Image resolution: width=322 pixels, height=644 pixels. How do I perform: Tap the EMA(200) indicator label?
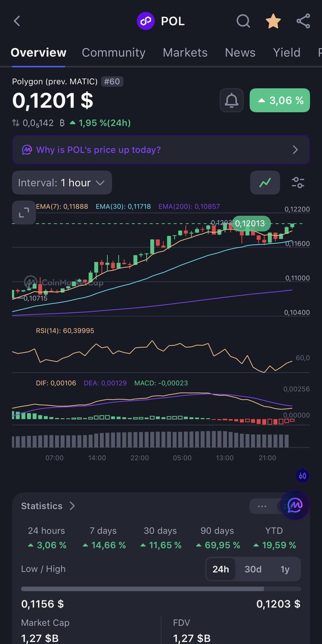(x=189, y=206)
